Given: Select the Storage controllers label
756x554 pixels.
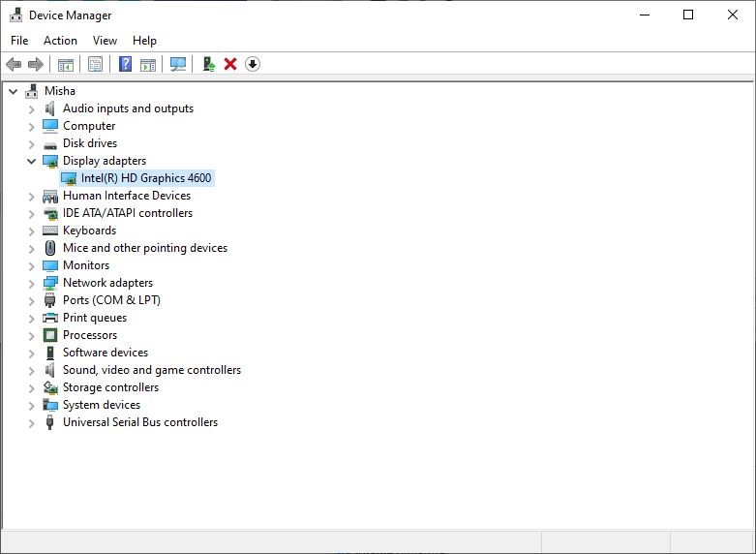Looking at the screenshot, I should (x=111, y=387).
